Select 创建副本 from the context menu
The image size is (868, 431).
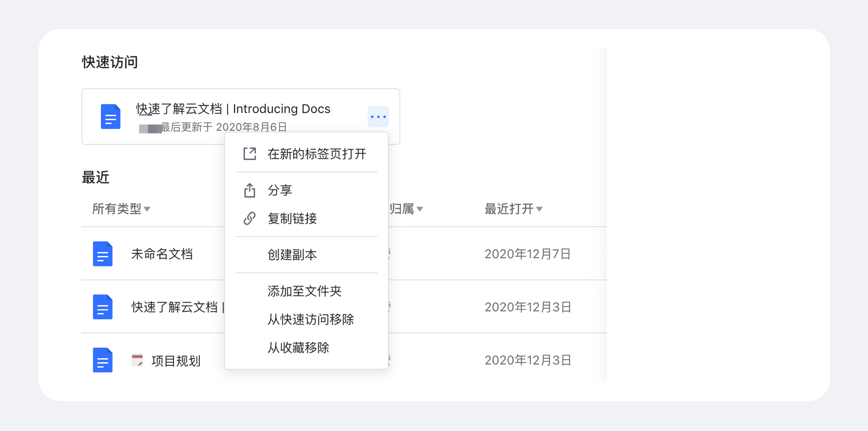292,255
